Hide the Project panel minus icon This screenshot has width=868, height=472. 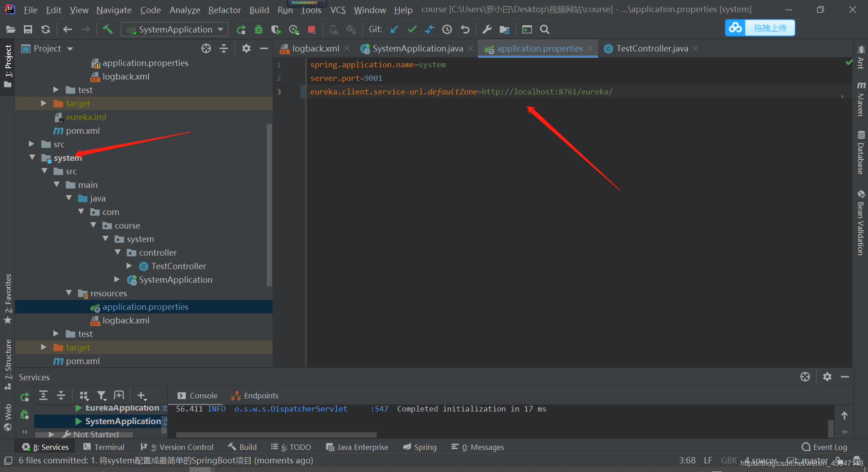(x=264, y=49)
